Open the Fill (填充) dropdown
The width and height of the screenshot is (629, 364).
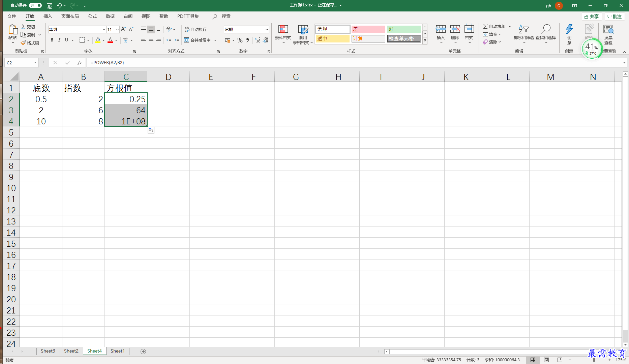(x=492, y=34)
